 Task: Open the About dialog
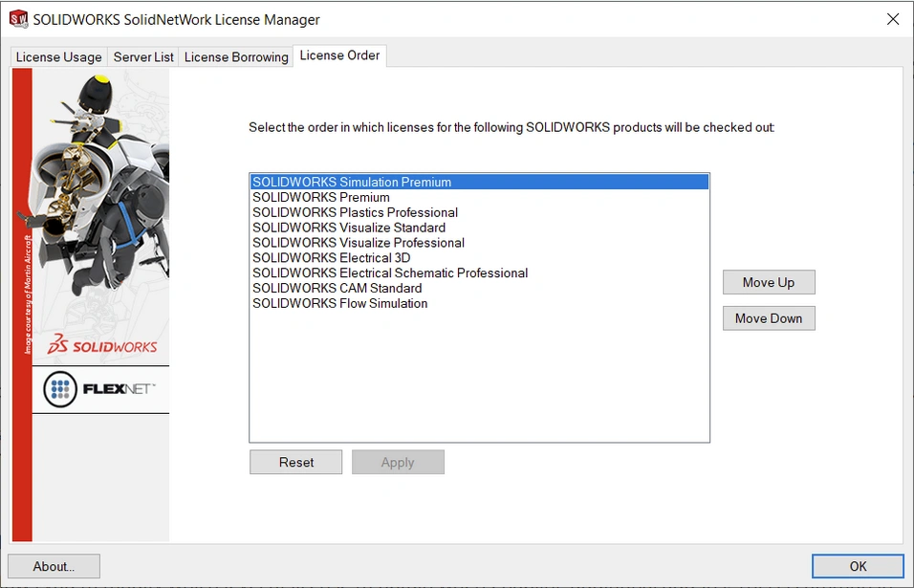pyautogui.click(x=54, y=566)
